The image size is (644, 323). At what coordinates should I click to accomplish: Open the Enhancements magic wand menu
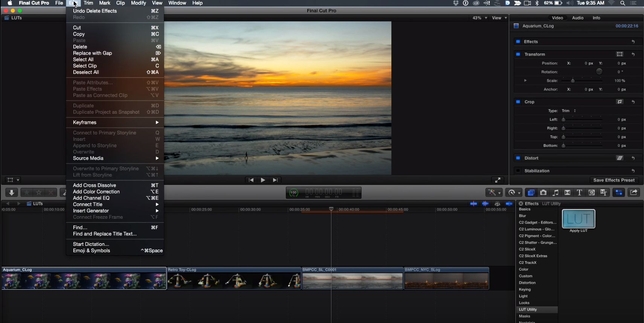coord(493,192)
